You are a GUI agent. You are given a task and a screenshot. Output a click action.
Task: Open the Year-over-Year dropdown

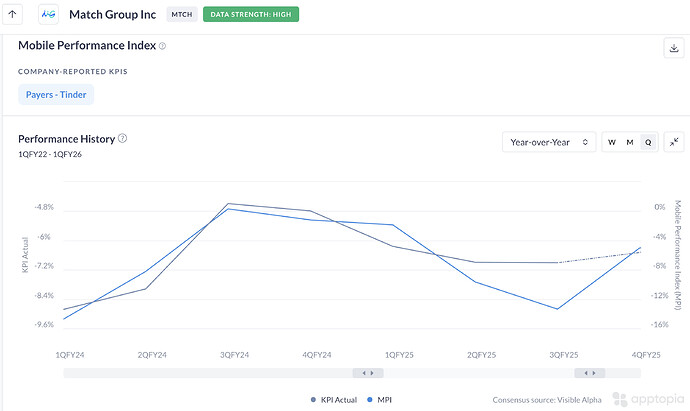click(549, 142)
